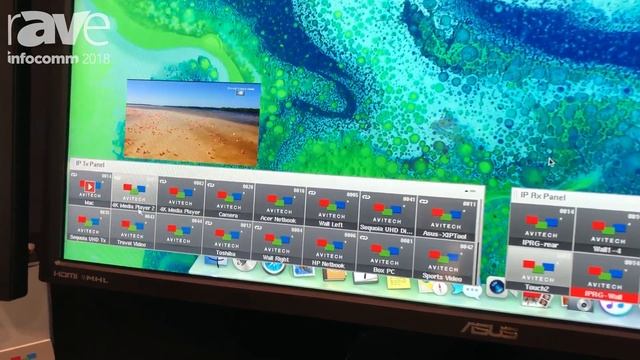Select the Travel Video source tile
Viewport: 640px width, 360px height.
(x=132, y=230)
